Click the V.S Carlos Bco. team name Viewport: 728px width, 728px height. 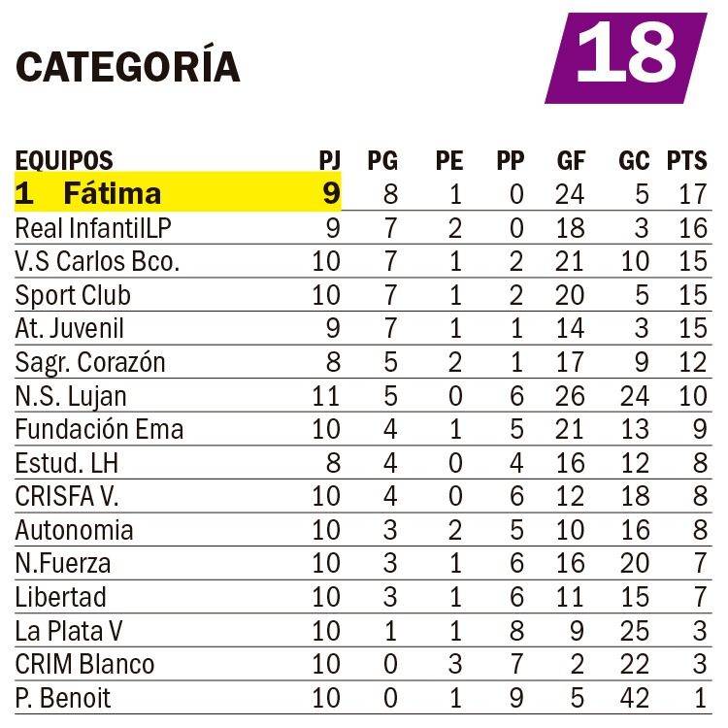[x=97, y=262]
